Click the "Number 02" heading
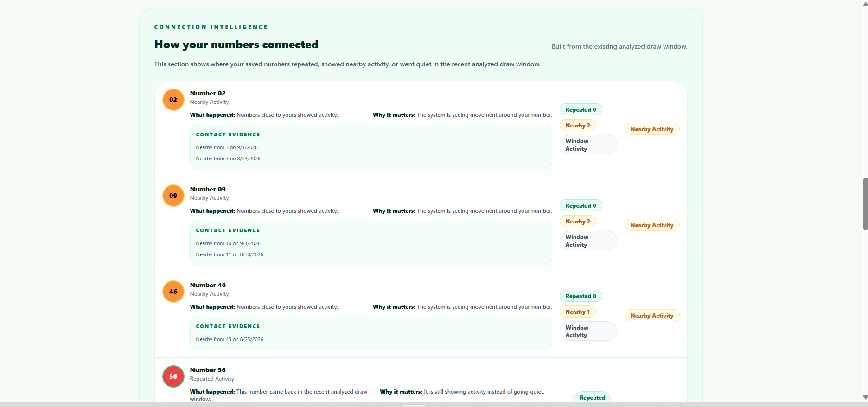 pos(208,93)
